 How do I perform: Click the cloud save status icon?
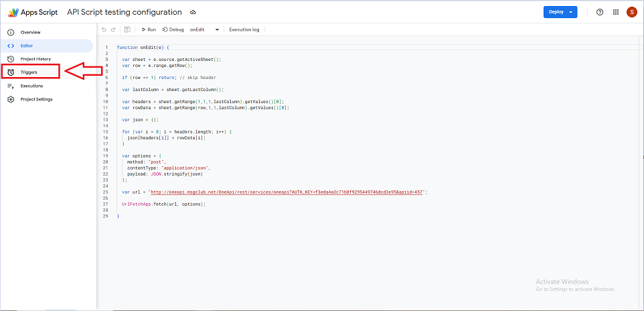tap(193, 12)
